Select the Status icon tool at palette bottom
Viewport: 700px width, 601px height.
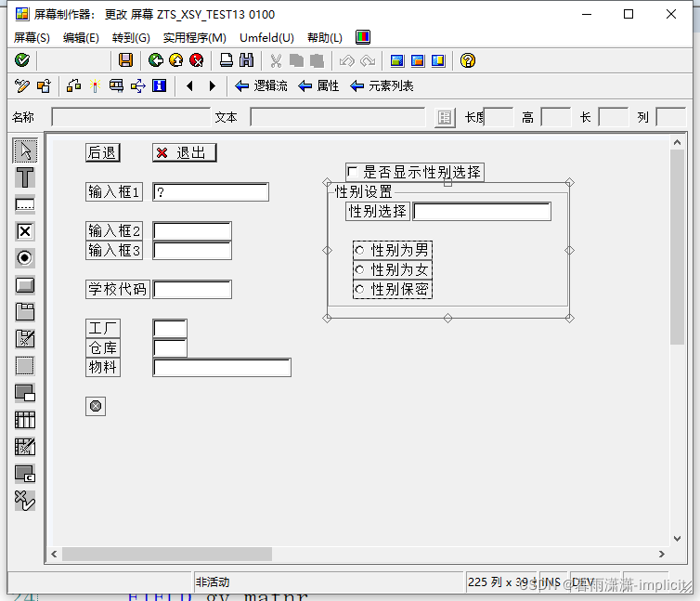pos(25,501)
